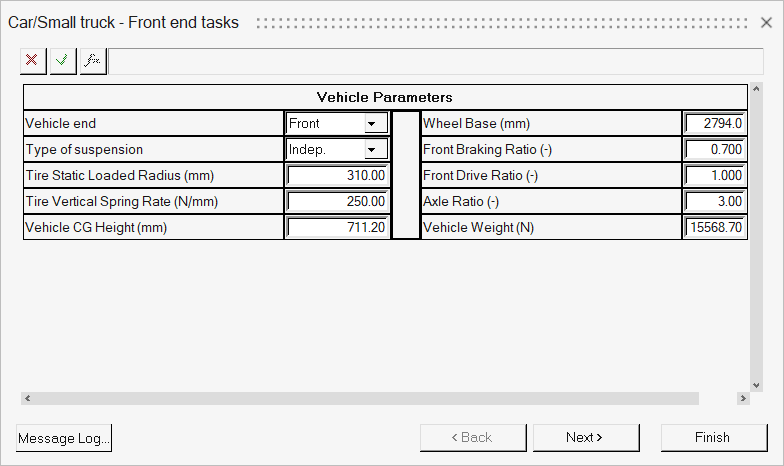Screen dimensions: 784x466
Task: Select the Axle Ratio value field
Action: pos(714,202)
